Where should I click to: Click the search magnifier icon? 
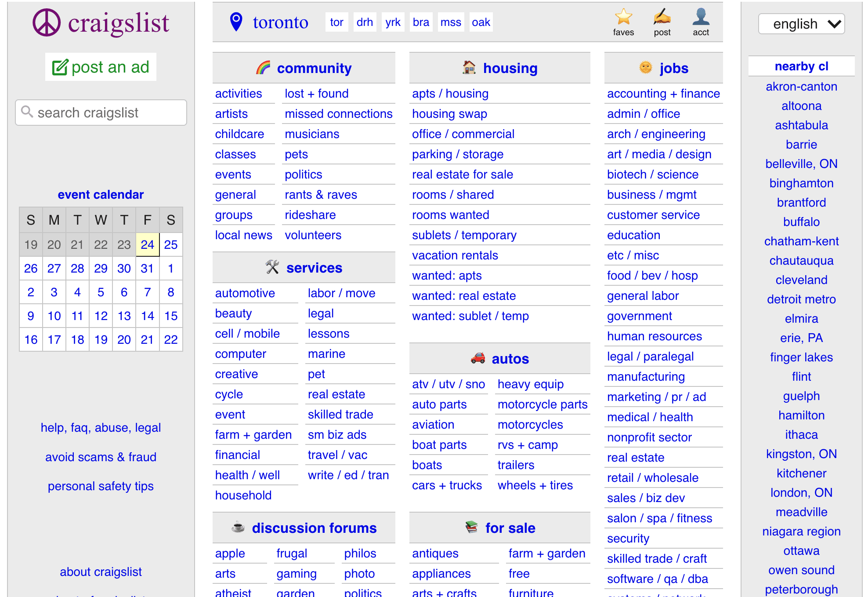[x=27, y=112]
